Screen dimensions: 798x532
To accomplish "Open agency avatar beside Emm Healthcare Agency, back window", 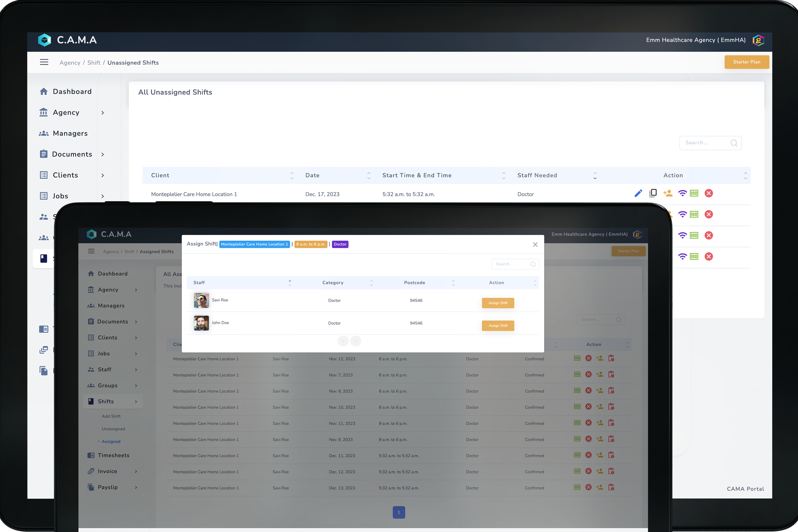I will pos(758,40).
